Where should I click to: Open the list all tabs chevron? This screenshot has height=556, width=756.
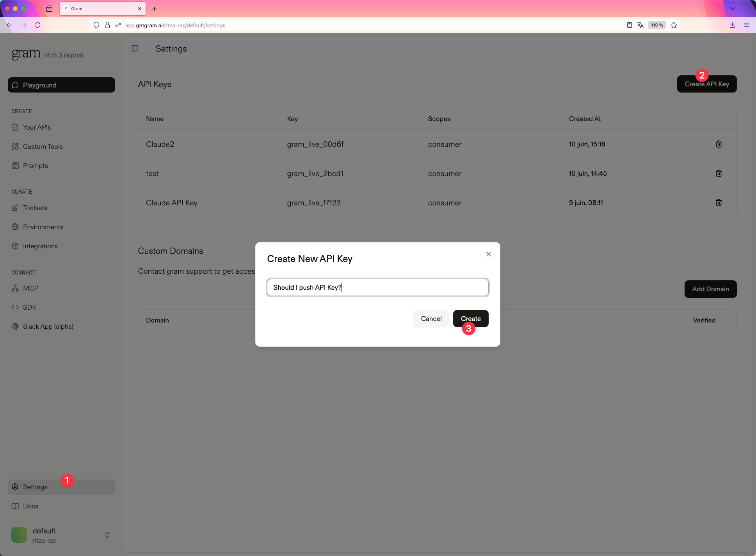point(732,9)
